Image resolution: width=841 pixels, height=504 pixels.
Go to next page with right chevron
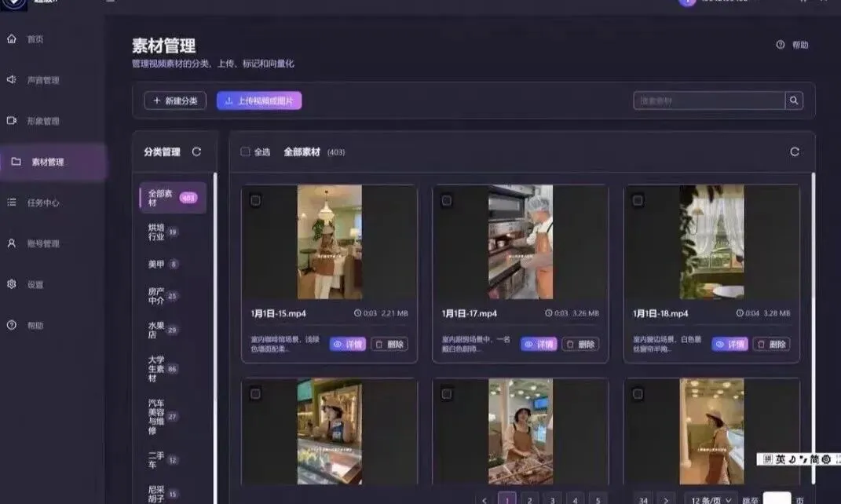click(x=666, y=500)
